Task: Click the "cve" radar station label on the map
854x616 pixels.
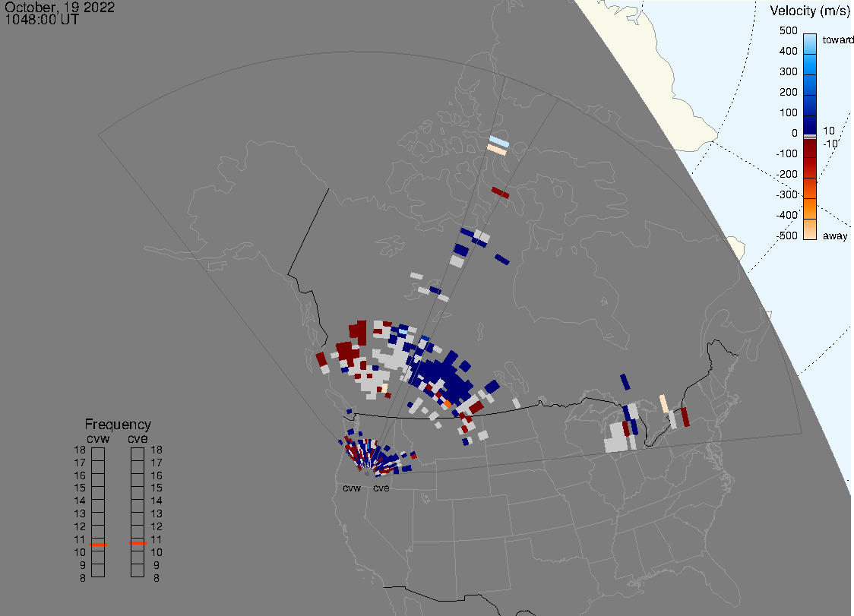Action: point(381,488)
